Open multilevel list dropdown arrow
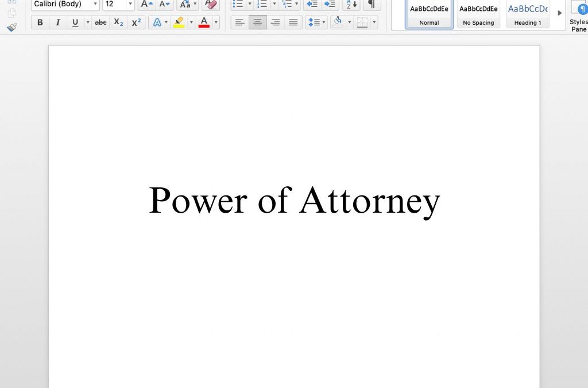The height and width of the screenshot is (388, 588). (x=297, y=4)
